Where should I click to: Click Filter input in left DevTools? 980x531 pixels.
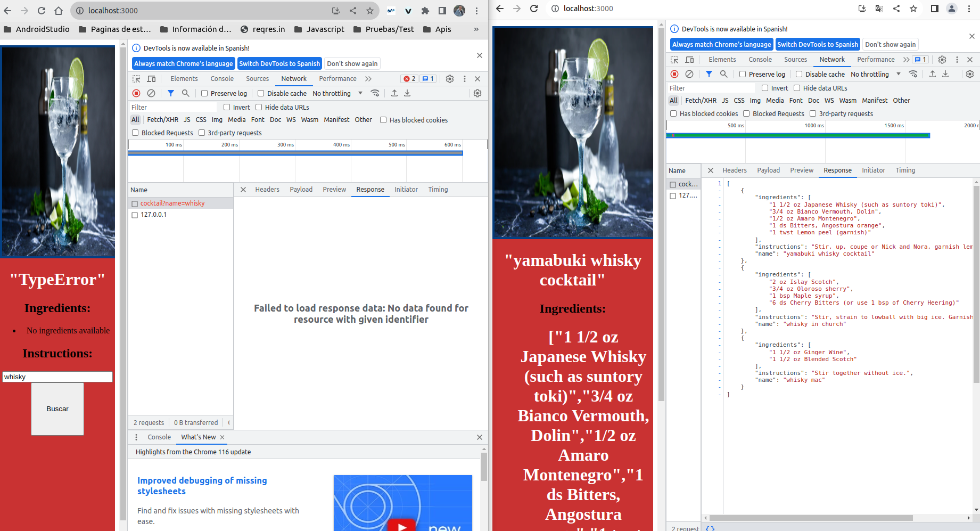[172, 107]
